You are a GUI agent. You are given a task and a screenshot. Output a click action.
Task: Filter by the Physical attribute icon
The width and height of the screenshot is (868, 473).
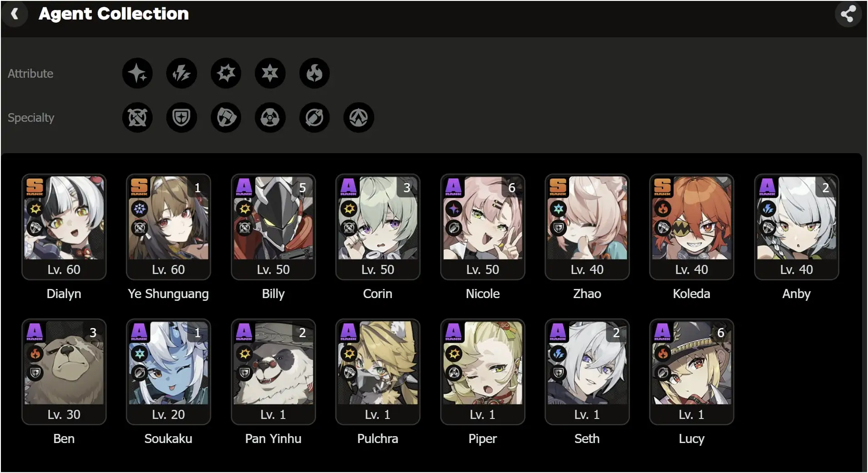pyautogui.click(x=226, y=73)
